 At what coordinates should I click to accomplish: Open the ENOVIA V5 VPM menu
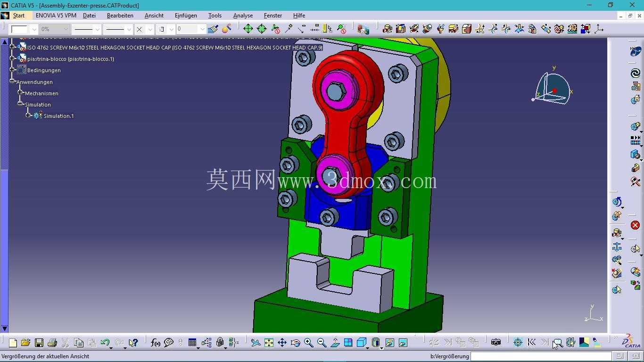[x=56, y=16]
